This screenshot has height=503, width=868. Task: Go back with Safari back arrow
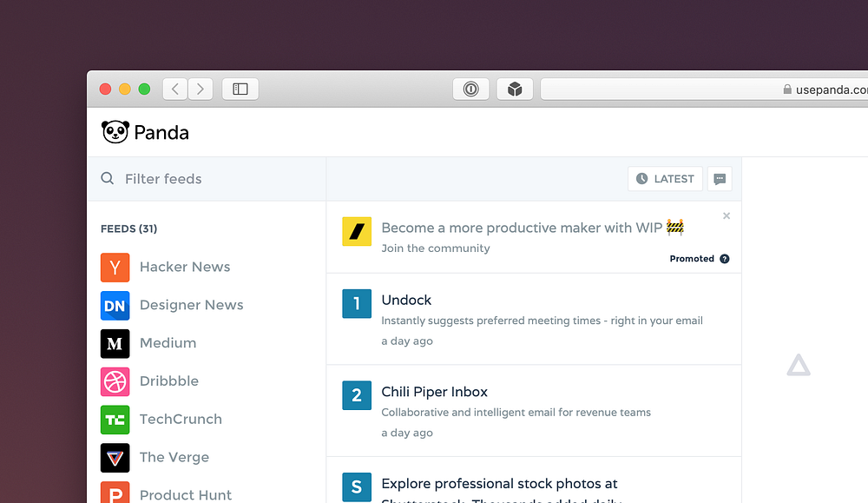coord(175,89)
